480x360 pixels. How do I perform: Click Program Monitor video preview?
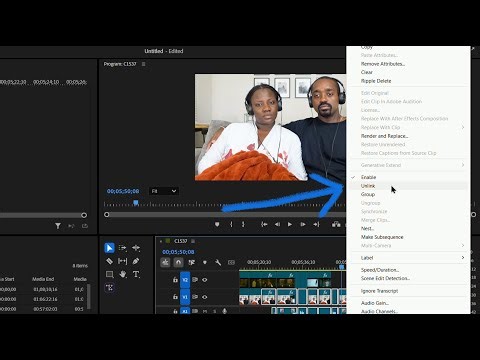270,127
